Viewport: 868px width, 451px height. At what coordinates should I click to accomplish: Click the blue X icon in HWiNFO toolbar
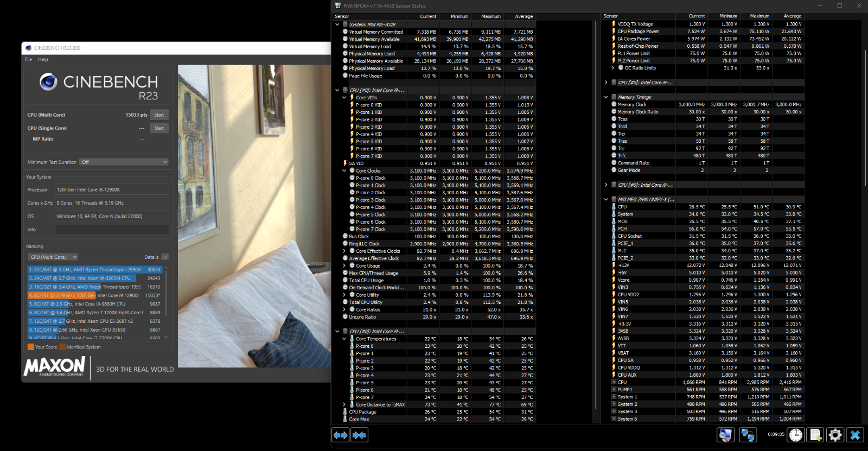click(x=856, y=435)
